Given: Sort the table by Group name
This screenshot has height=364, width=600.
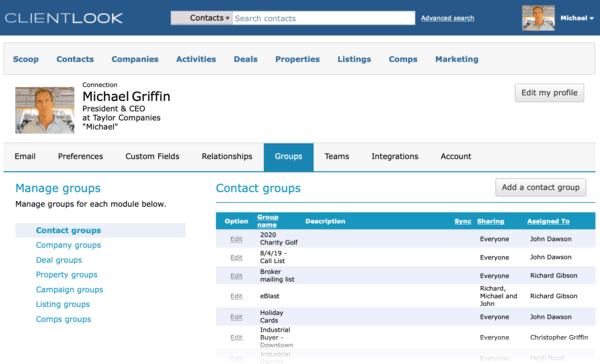Looking at the screenshot, I should pyautogui.click(x=267, y=221).
